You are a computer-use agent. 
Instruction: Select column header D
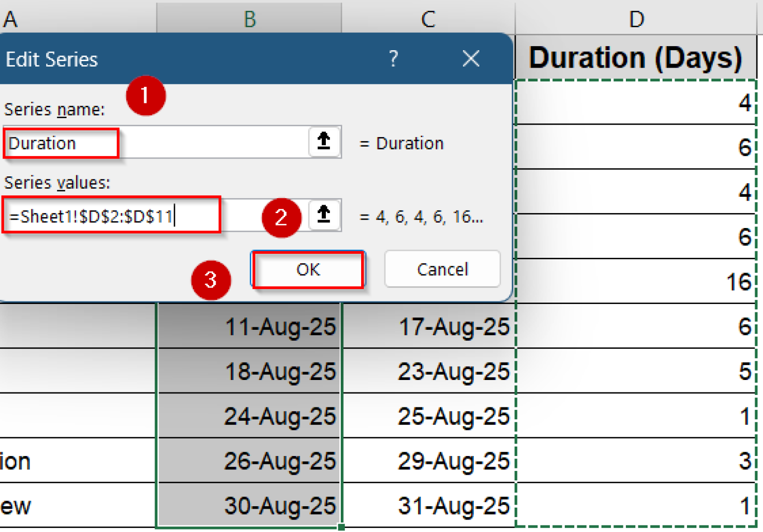pyautogui.click(x=636, y=19)
